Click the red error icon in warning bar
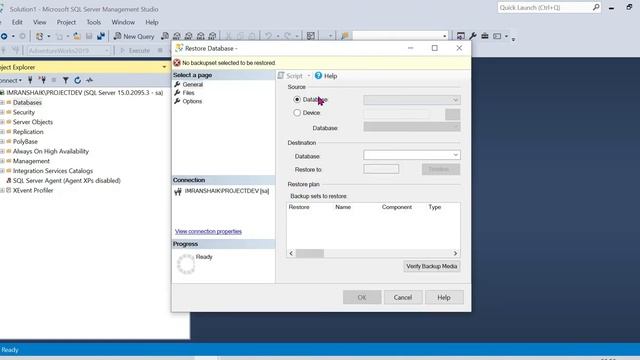The width and height of the screenshot is (640, 360). pos(177,63)
